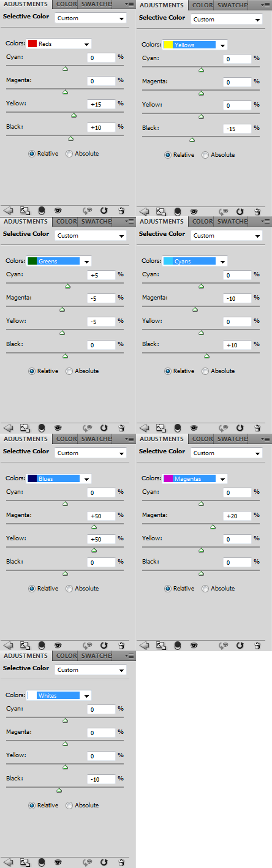Screen dimensions: 272x868
Task: Switch panel to expanded view in Blues panel
Action: point(25,645)
